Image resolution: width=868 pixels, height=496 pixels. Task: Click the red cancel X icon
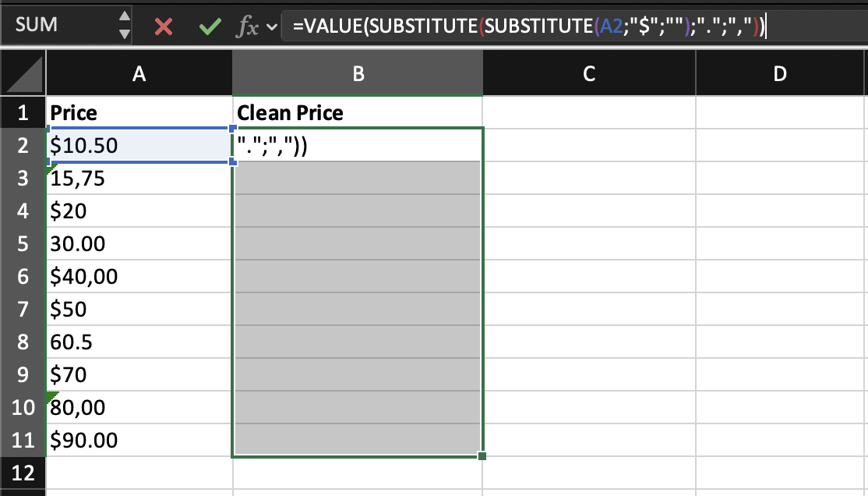pyautogui.click(x=164, y=27)
